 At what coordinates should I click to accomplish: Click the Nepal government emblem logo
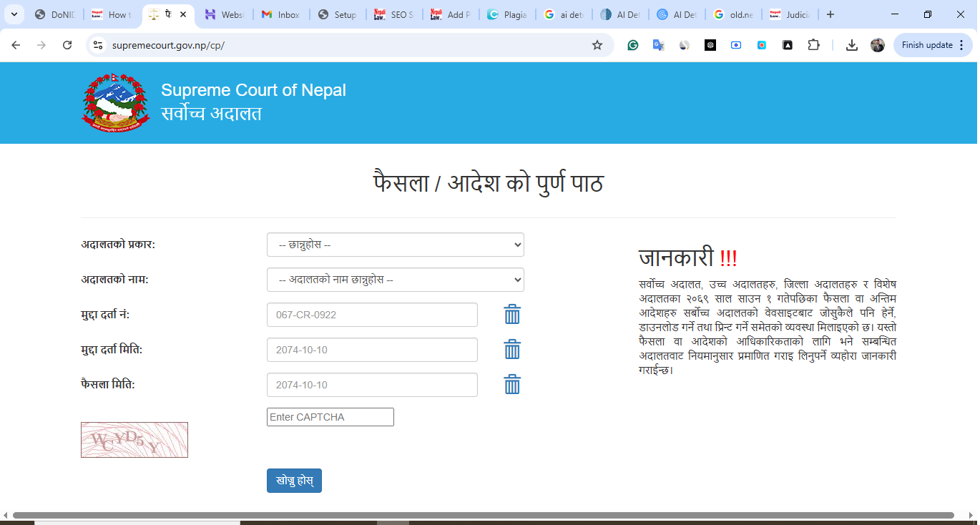[117, 102]
